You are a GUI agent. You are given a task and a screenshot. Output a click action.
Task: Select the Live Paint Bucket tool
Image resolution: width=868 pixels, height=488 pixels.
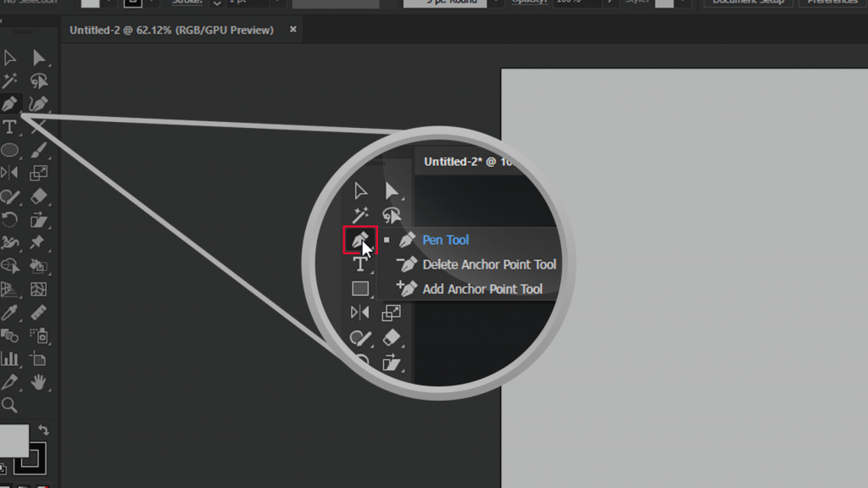point(38,266)
